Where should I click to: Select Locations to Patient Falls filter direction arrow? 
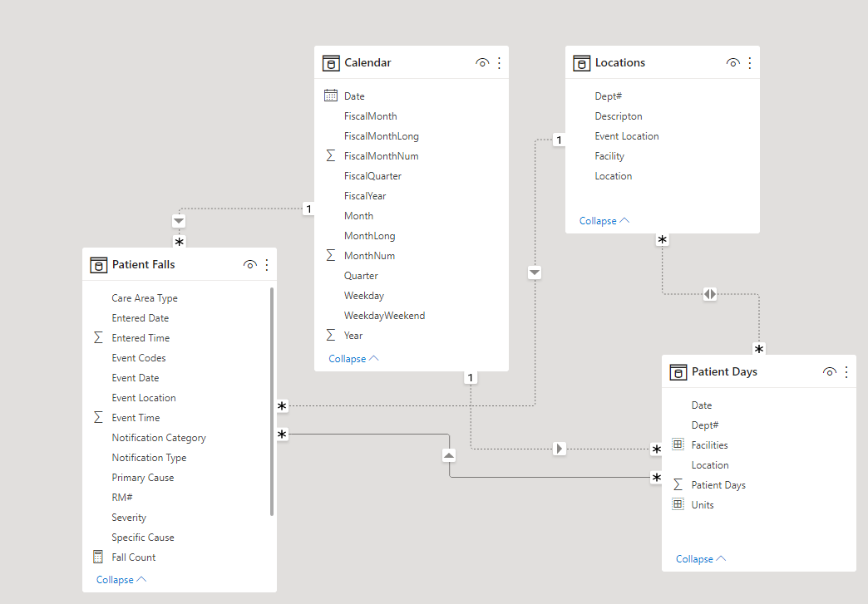[535, 273]
